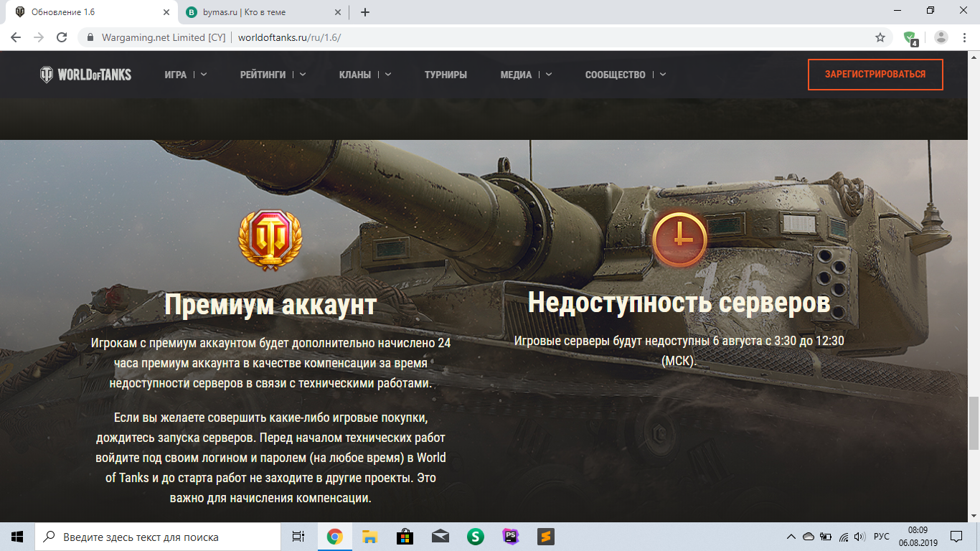Open Sublime Text from the taskbar
980x551 pixels.
[x=545, y=537]
